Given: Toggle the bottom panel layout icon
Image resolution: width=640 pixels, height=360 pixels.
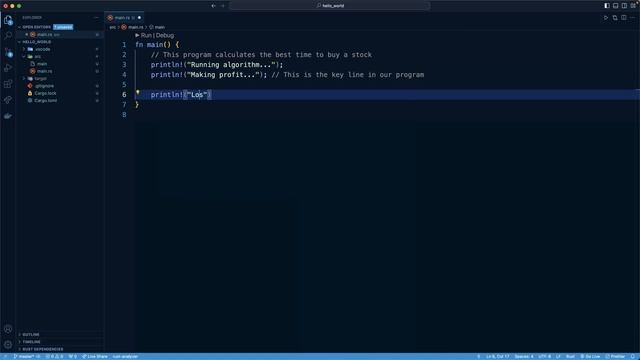Looking at the screenshot, I should 616,6.
